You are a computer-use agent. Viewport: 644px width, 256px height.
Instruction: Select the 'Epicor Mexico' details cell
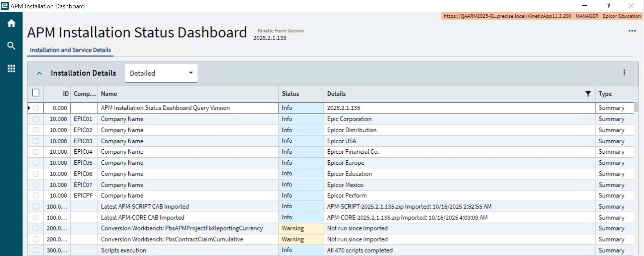(x=459, y=185)
